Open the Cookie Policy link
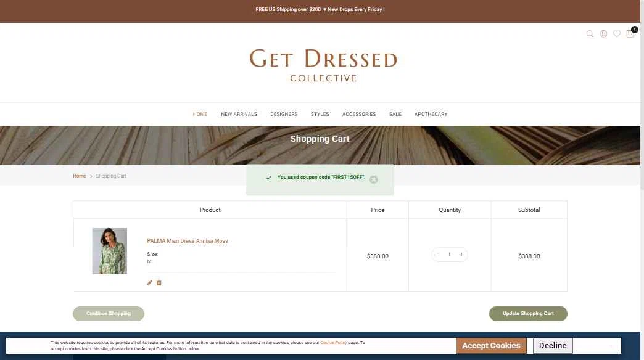Image resolution: width=644 pixels, height=360 pixels. point(334,342)
